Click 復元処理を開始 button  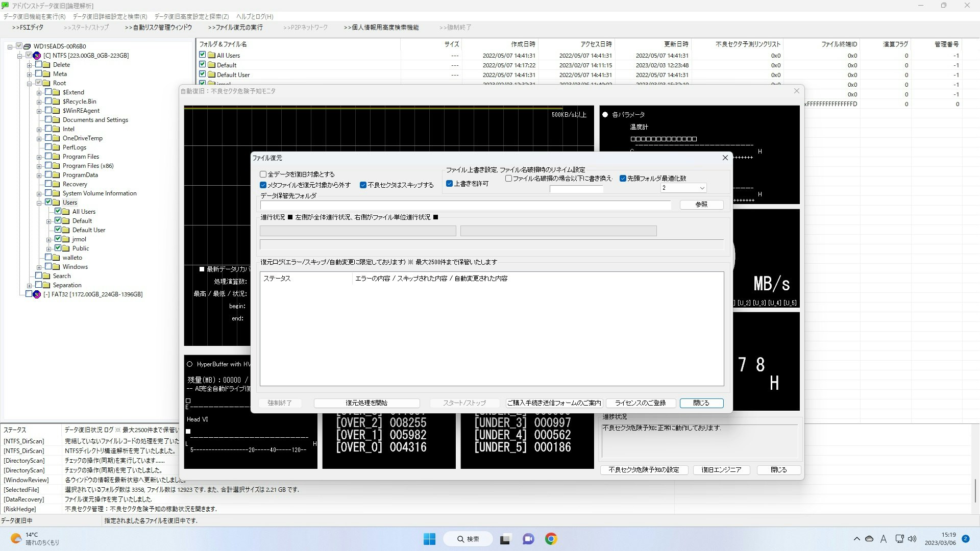point(366,403)
